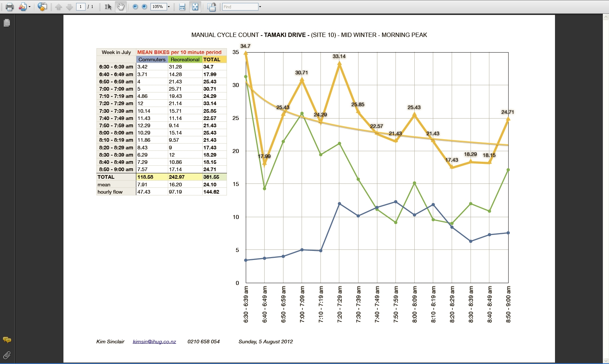The image size is (609, 364).
Task: Click the Previous Page up arrow
Action: point(59,7)
